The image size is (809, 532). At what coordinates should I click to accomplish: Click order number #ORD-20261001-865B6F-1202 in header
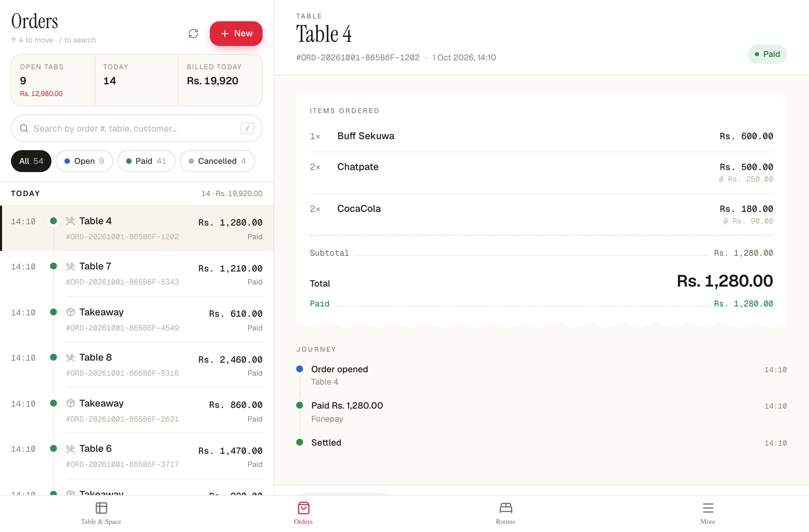(x=358, y=58)
